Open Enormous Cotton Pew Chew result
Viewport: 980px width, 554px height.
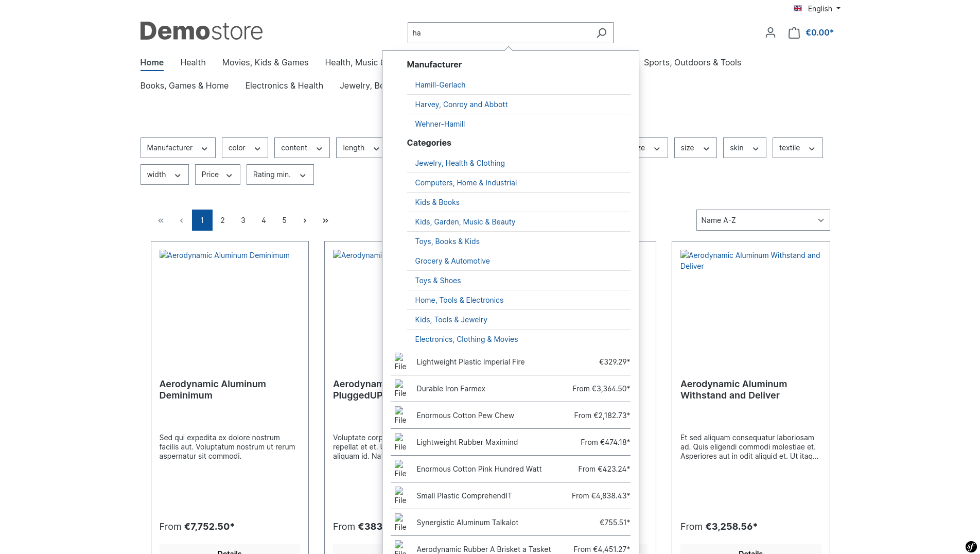[x=511, y=416]
